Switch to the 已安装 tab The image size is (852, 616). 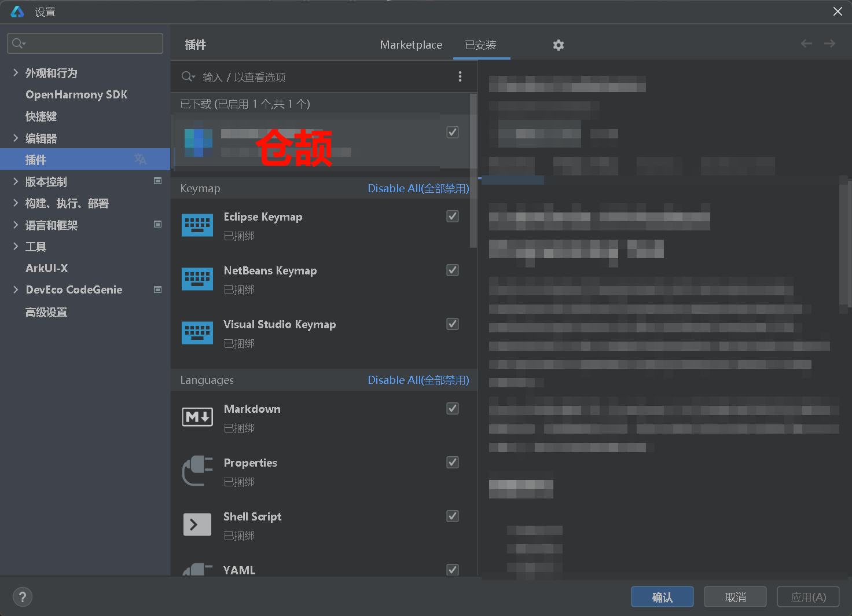click(x=480, y=45)
